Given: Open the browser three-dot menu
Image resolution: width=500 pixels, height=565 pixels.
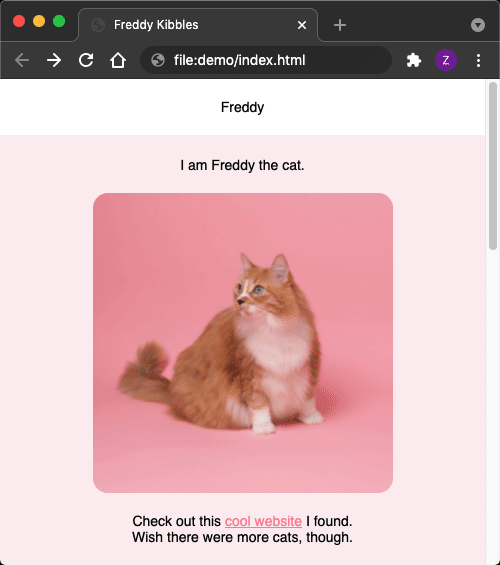Looking at the screenshot, I should [478, 60].
